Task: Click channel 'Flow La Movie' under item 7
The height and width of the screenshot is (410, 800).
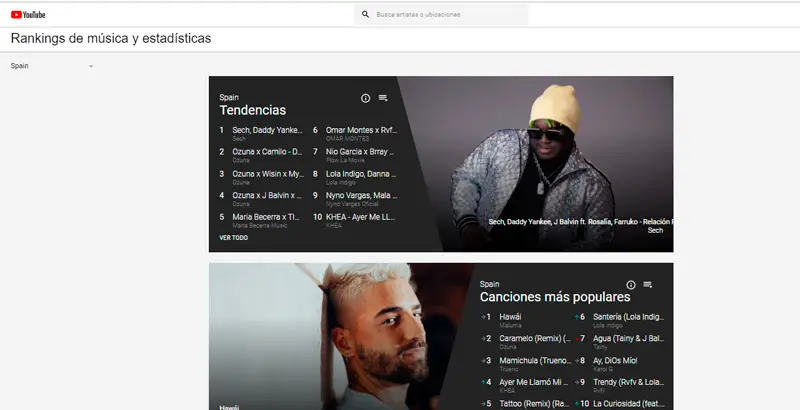Action: click(345, 160)
